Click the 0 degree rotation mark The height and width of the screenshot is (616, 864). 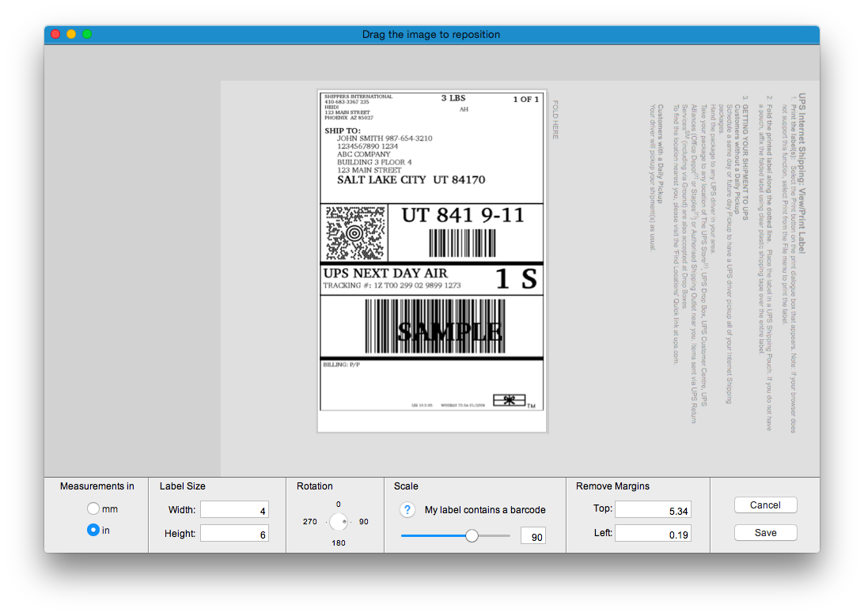tap(339, 504)
